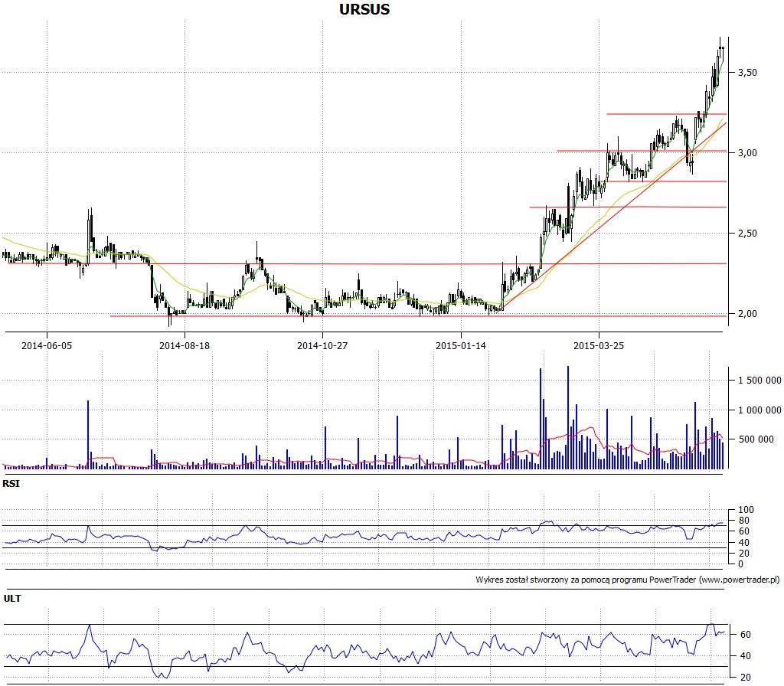Click the URSUS chart title
This screenshot has height=686, width=784.
[364, 9]
